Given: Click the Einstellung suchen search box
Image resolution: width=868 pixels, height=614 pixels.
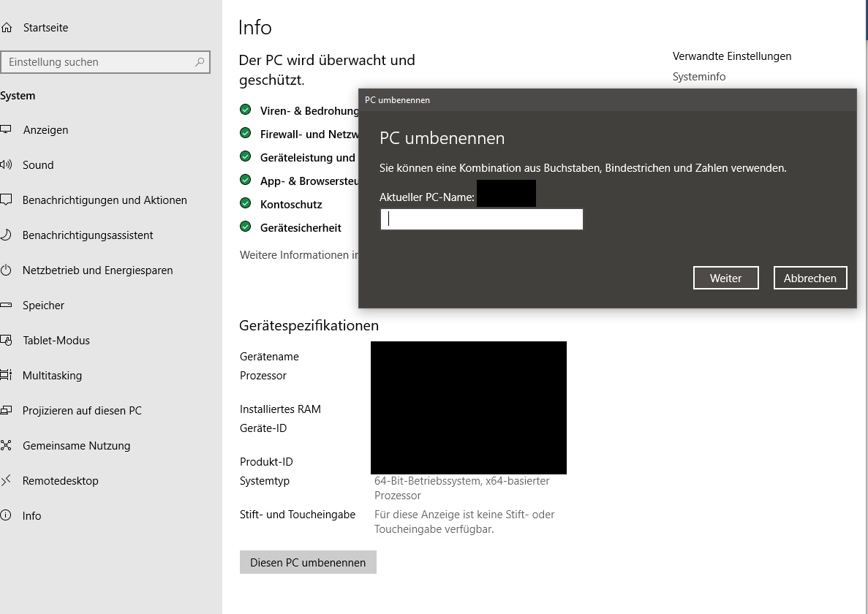Looking at the screenshot, I should (105, 62).
